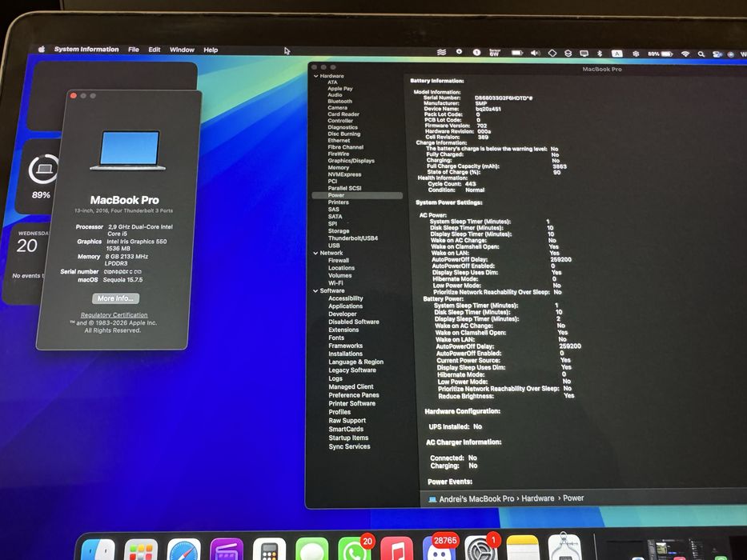
Task: Select Power in the Hardware list
Action: click(357, 196)
